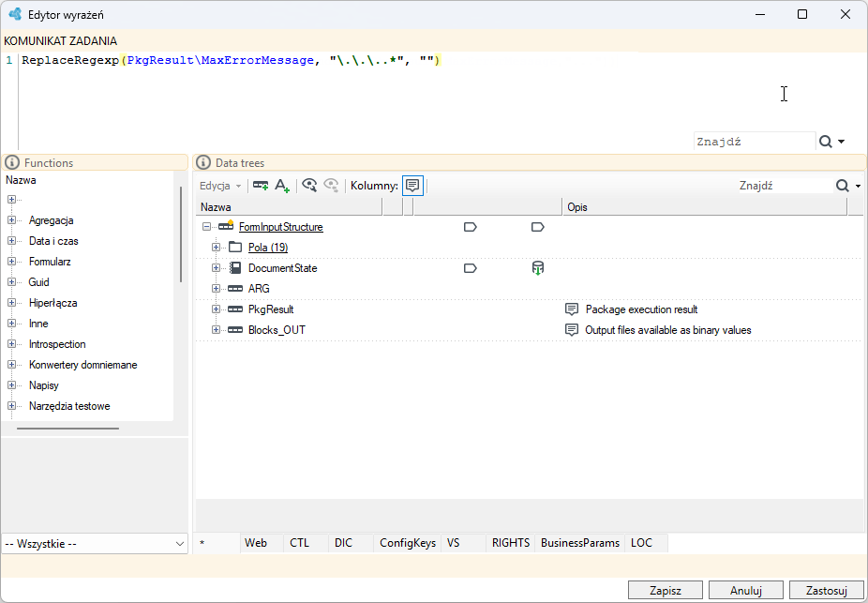This screenshot has height=603, width=868.
Task: Click the Znajdź field in Data trees toolbar
Action: [x=785, y=186]
